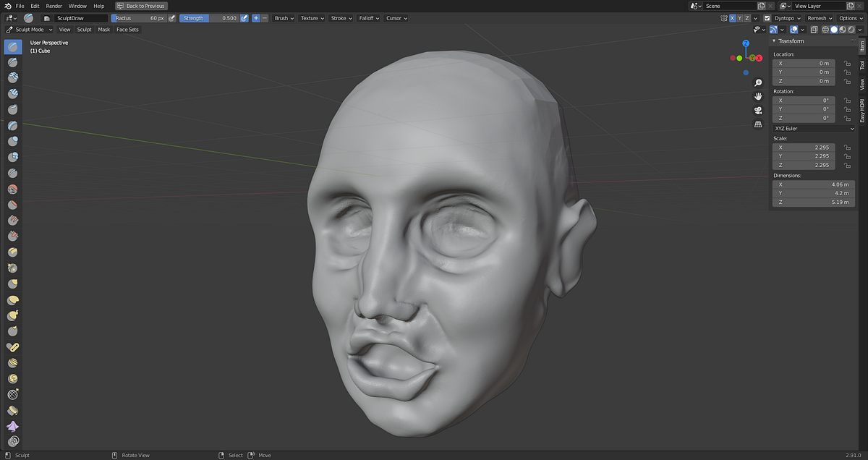Uncheck the Dyntopo checkbox
The height and width of the screenshot is (460, 868).
click(767, 18)
